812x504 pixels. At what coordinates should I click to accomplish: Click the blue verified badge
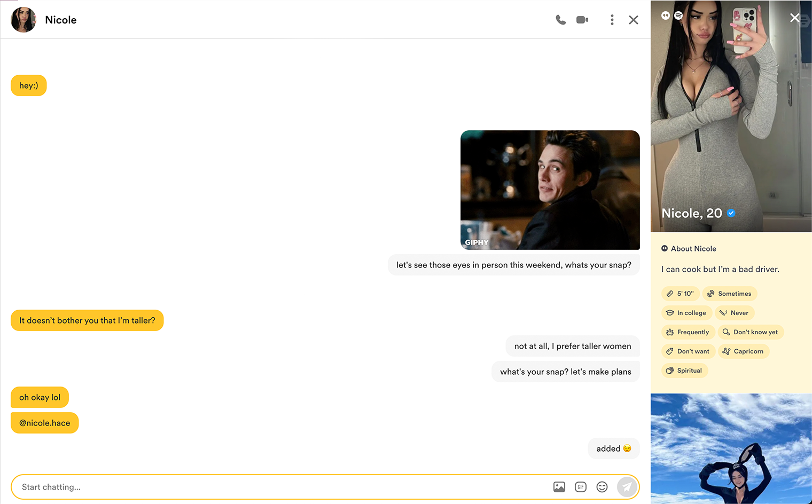point(731,213)
